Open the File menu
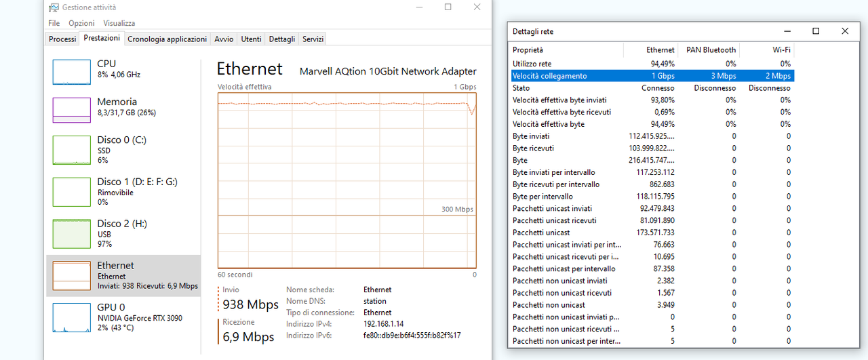 point(54,23)
